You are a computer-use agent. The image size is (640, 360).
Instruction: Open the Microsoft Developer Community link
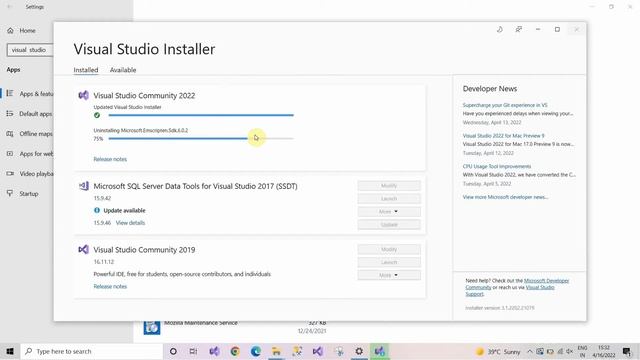(x=546, y=281)
